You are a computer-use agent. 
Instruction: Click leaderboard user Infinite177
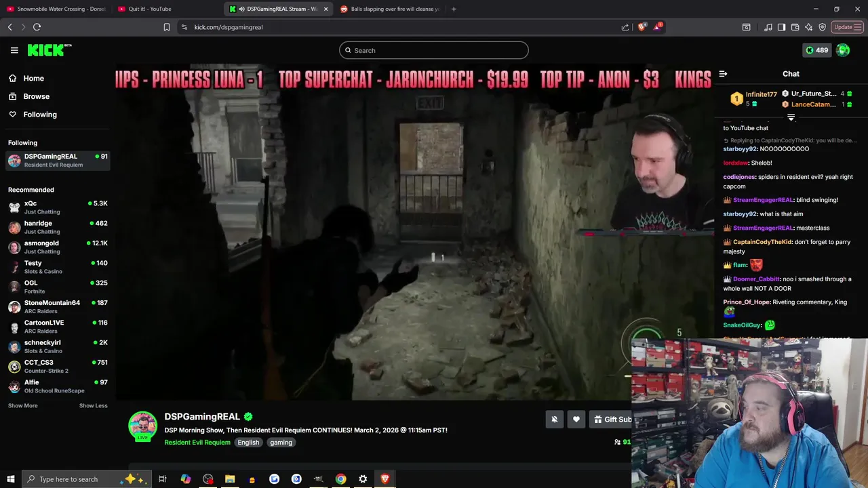click(x=761, y=94)
